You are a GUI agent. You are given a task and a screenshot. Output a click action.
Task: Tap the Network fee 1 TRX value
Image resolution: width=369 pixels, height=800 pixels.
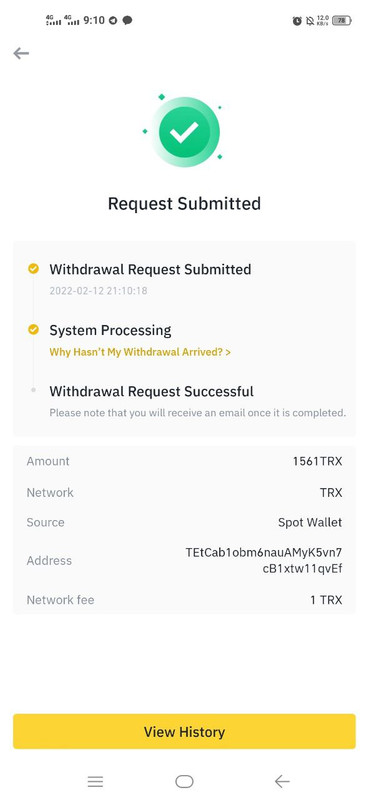click(x=326, y=600)
